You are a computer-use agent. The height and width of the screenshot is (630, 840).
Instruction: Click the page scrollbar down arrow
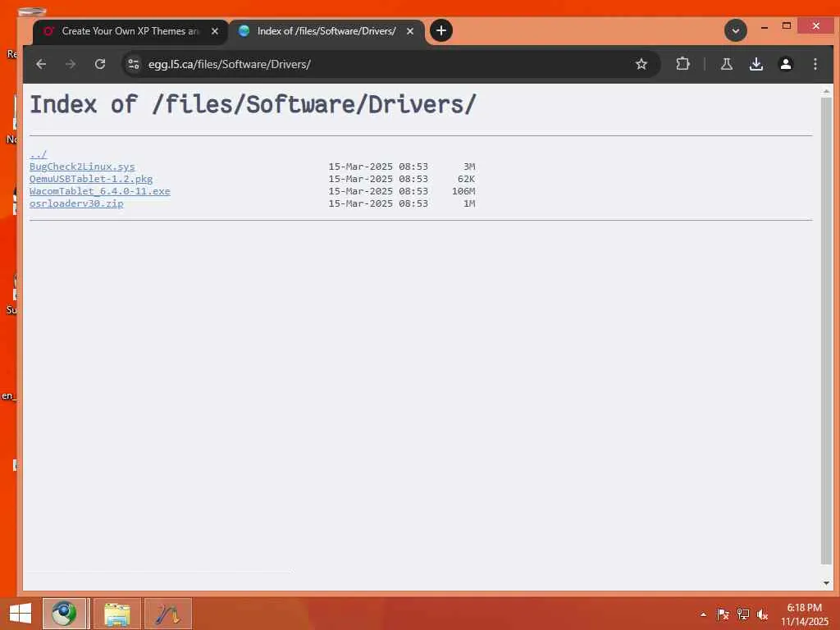[826, 582]
